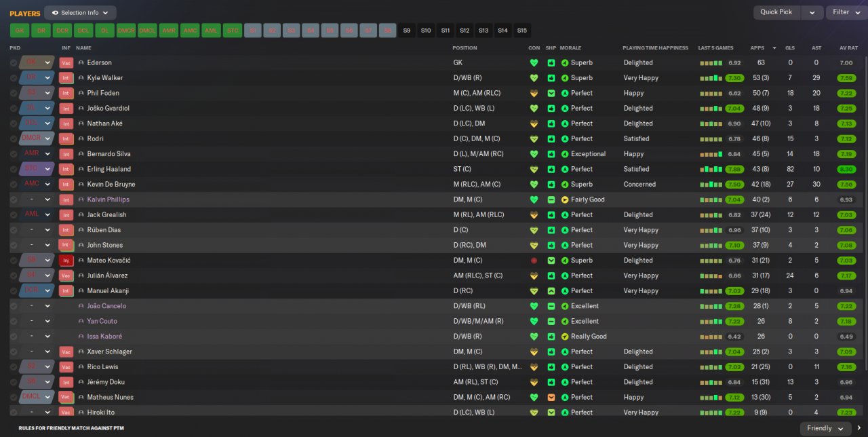Click the Vac icon beside Matheus Nunes
Screen dimensions: 868x437
(66, 397)
